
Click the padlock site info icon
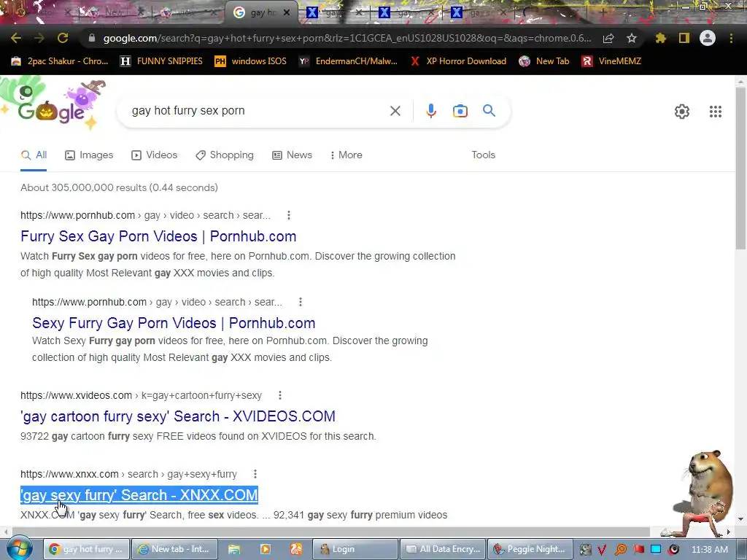(92, 38)
